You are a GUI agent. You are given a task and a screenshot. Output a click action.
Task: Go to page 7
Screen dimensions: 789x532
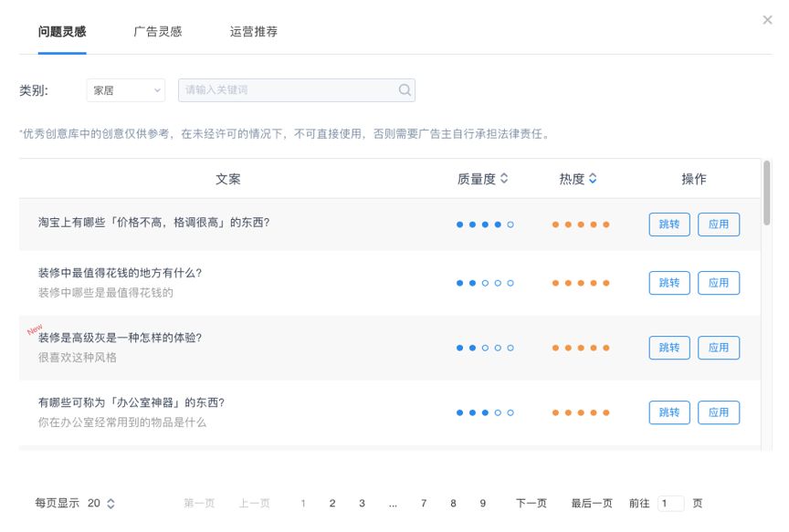click(x=424, y=504)
